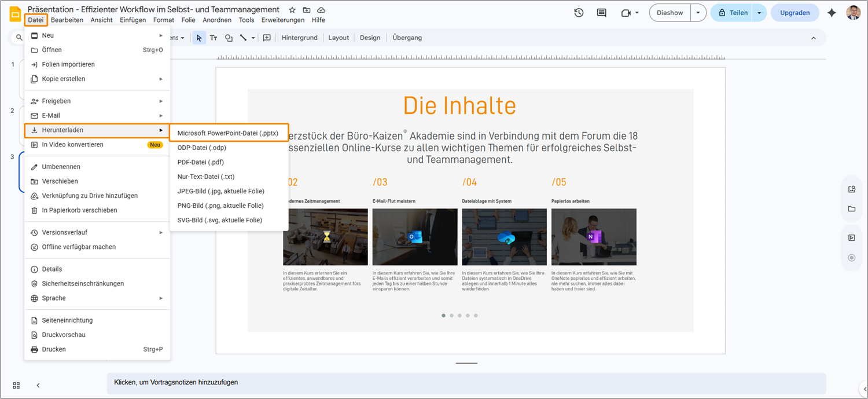
Task: Expand the Diashow dropdown arrow
Action: pos(699,13)
